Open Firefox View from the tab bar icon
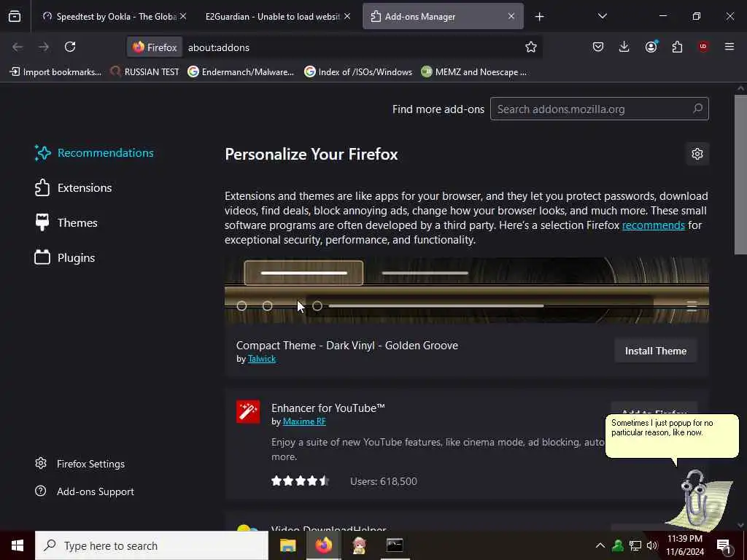747x560 pixels. tap(15, 17)
